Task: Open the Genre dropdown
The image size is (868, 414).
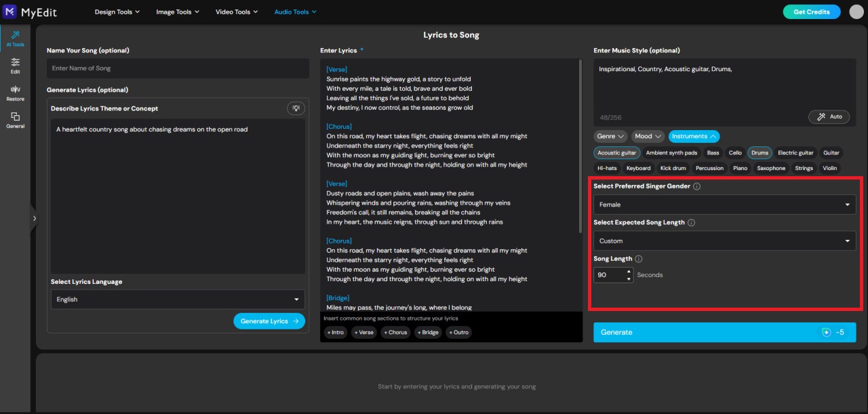Action: pos(610,136)
